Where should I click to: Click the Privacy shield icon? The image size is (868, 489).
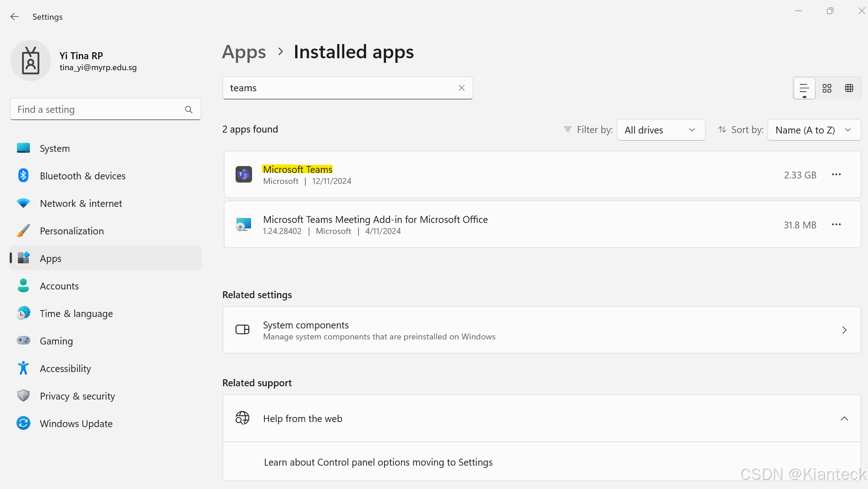point(23,395)
